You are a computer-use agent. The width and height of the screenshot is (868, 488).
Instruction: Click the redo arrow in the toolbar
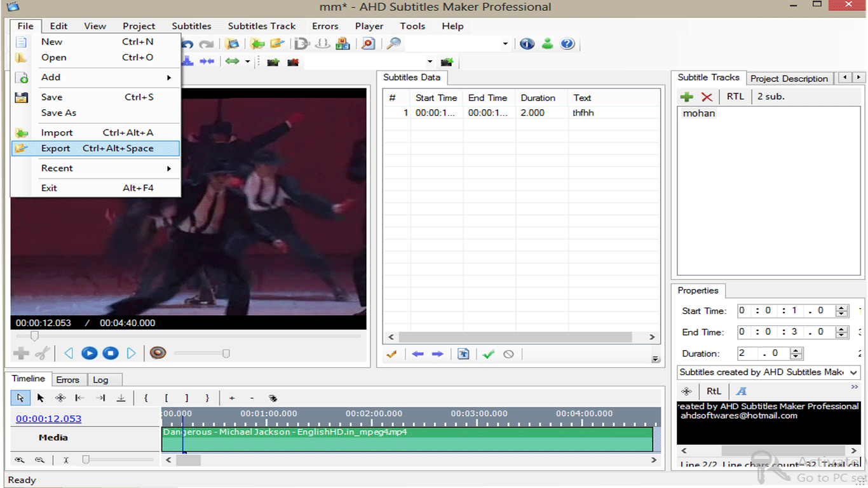[x=206, y=44]
